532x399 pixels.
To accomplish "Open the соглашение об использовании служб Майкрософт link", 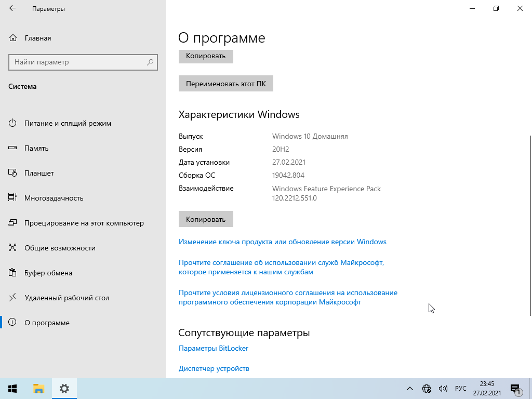I will click(x=281, y=267).
